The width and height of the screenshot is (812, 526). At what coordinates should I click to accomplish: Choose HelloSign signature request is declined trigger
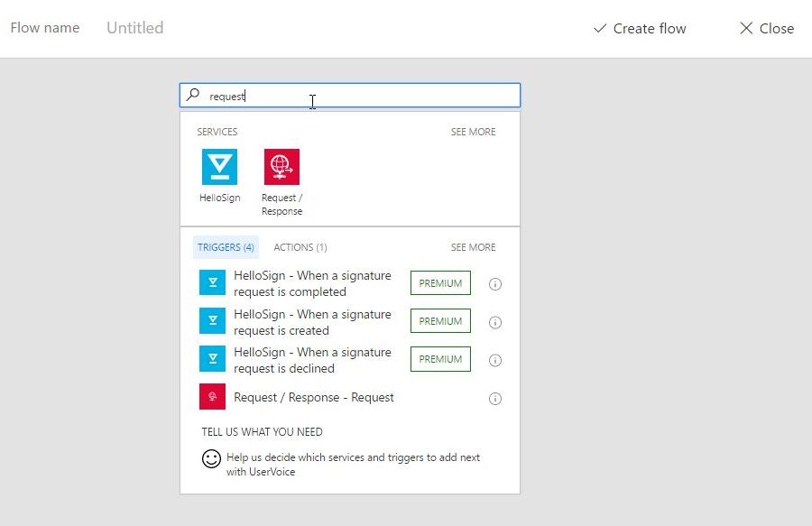[312, 360]
